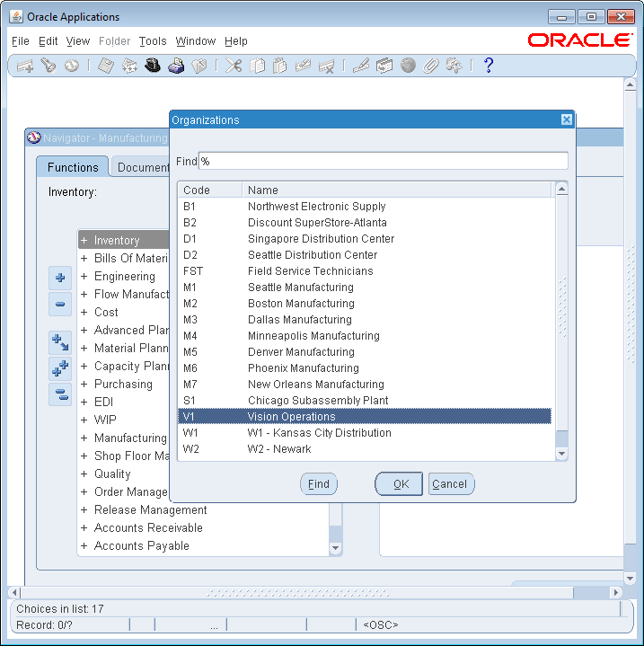Image resolution: width=644 pixels, height=646 pixels.
Task: Select organization M3 Dallas Manufacturing
Action: 365,320
